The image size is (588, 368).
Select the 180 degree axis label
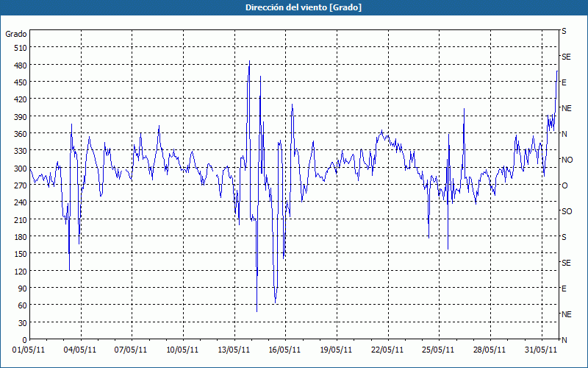(21, 237)
